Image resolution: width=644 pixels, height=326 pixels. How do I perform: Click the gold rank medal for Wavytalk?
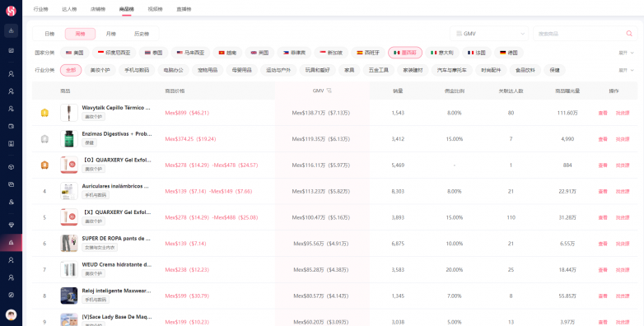pyautogui.click(x=44, y=113)
